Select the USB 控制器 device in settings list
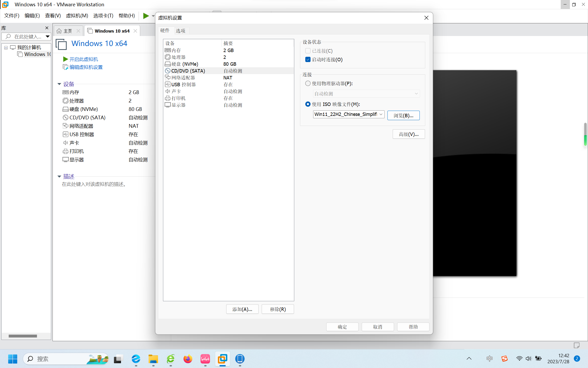 183,84
